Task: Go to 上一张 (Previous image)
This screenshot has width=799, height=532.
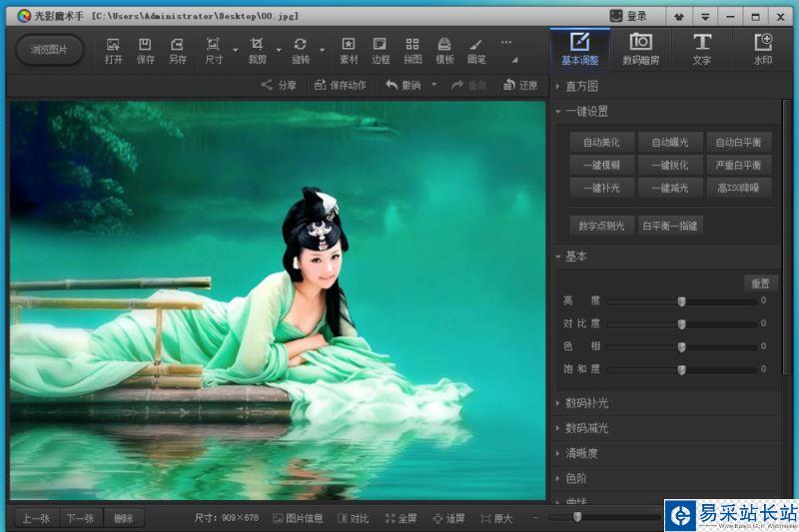Action: tap(36, 518)
